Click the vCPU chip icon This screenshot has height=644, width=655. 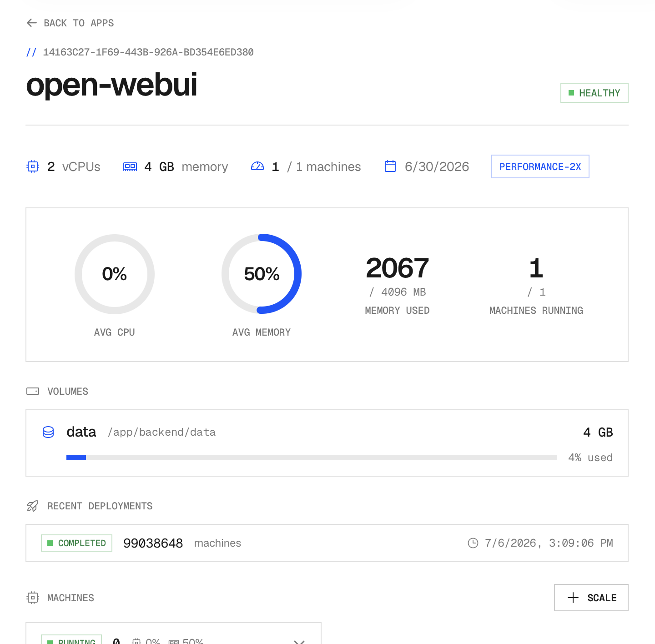pyautogui.click(x=33, y=166)
